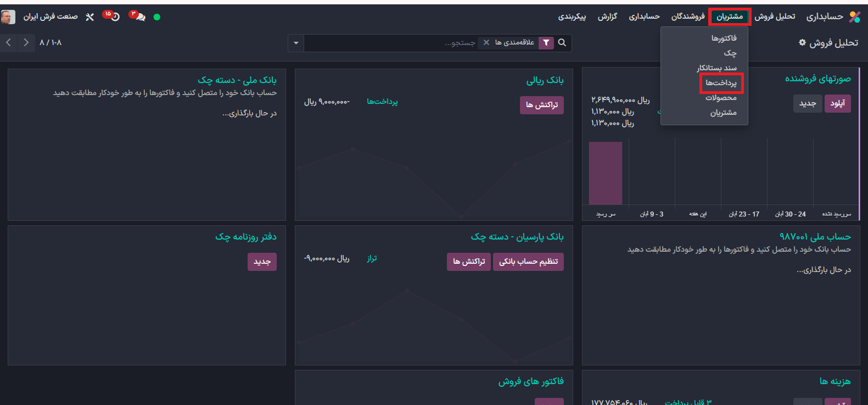
Task: Choose سند بستانکار in the dropdown menu
Action: pyautogui.click(x=716, y=68)
